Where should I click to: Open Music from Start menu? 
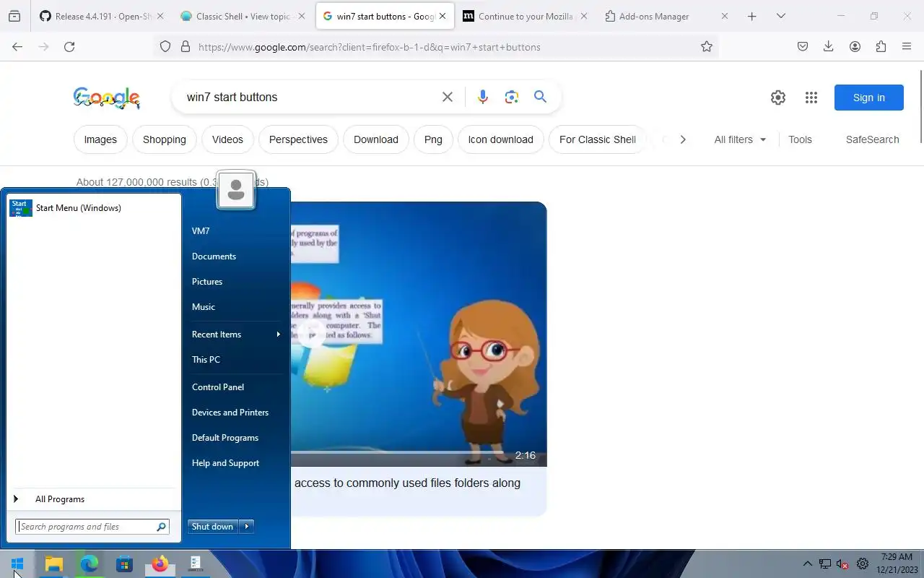(204, 307)
